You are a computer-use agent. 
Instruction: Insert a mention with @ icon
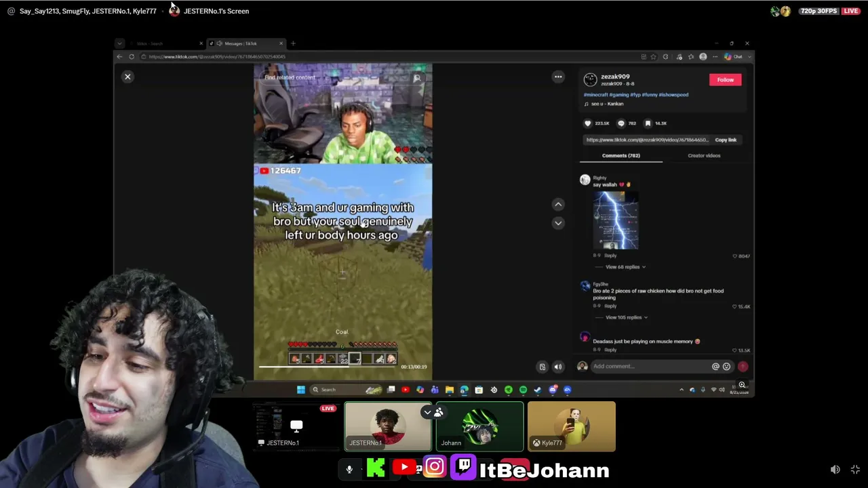pos(715,367)
